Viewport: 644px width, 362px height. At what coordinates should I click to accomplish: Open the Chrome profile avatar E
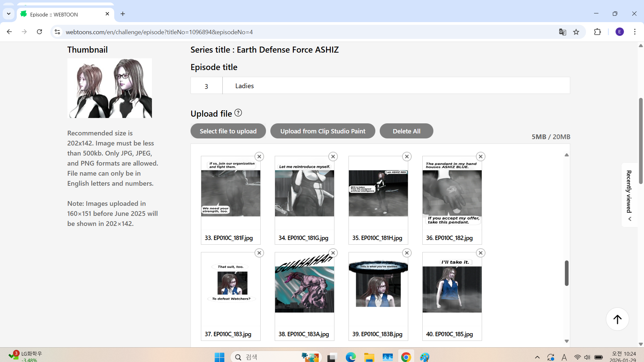(620, 32)
